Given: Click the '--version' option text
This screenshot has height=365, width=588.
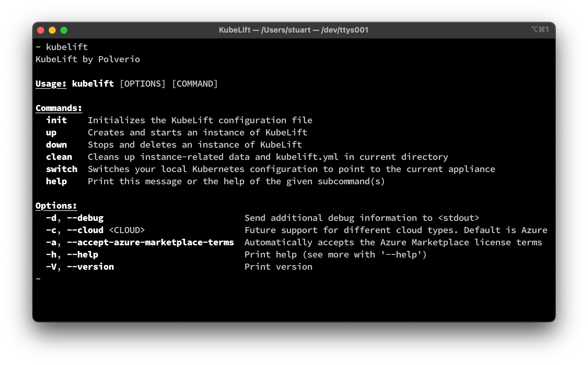Looking at the screenshot, I should tap(90, 267).
